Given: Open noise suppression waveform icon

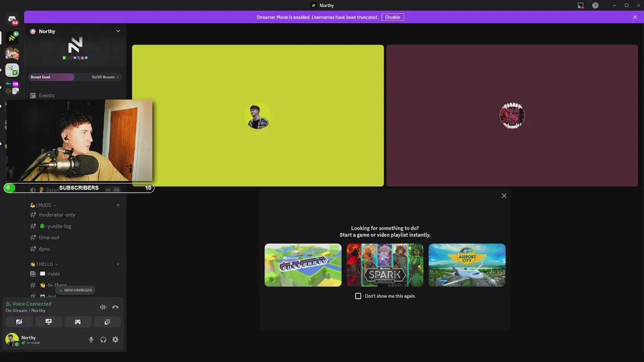Looking at the screenshot, I should [103, 307].
